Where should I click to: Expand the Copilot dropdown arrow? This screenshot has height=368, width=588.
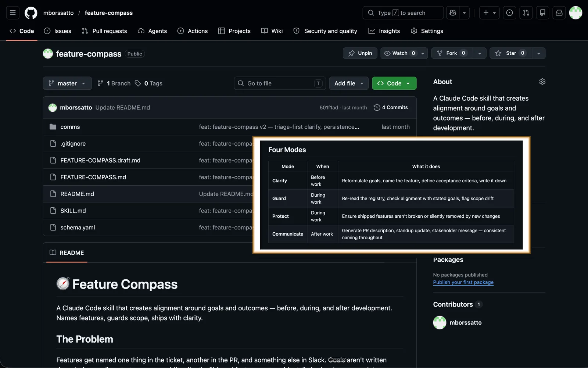pos(464,13)
